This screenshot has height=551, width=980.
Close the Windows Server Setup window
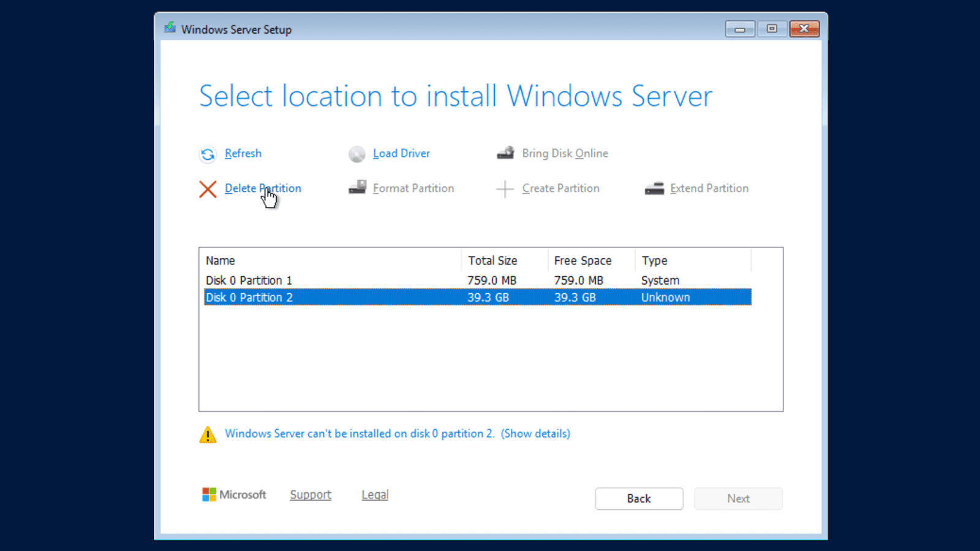click(x=804, y=29)
